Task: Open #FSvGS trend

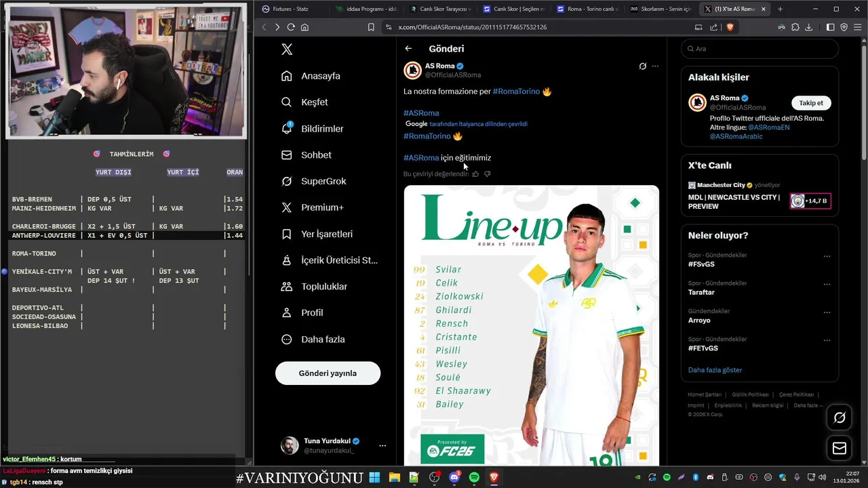Action: coord(701,264)
